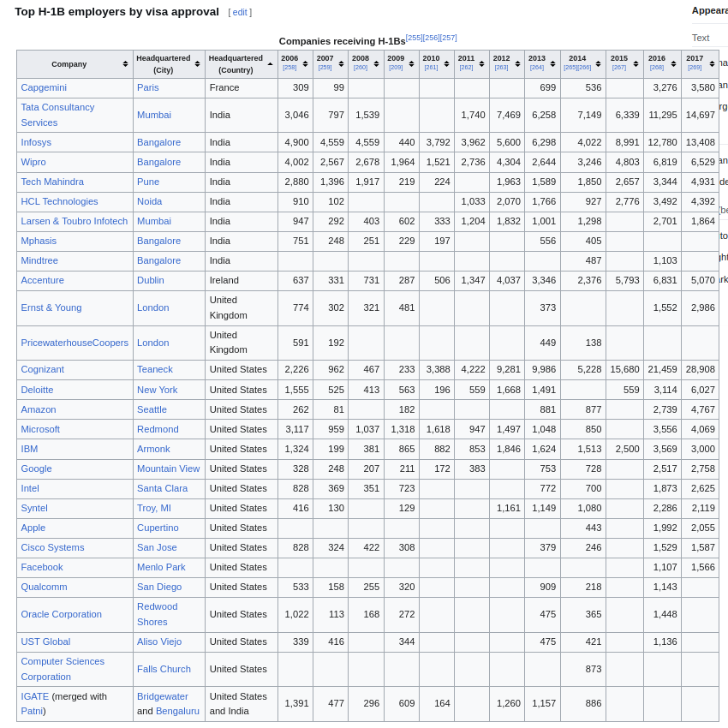Sort by the 2017 column arrows
This screenshot has height=728, width=728.
[x=712, y=64]
